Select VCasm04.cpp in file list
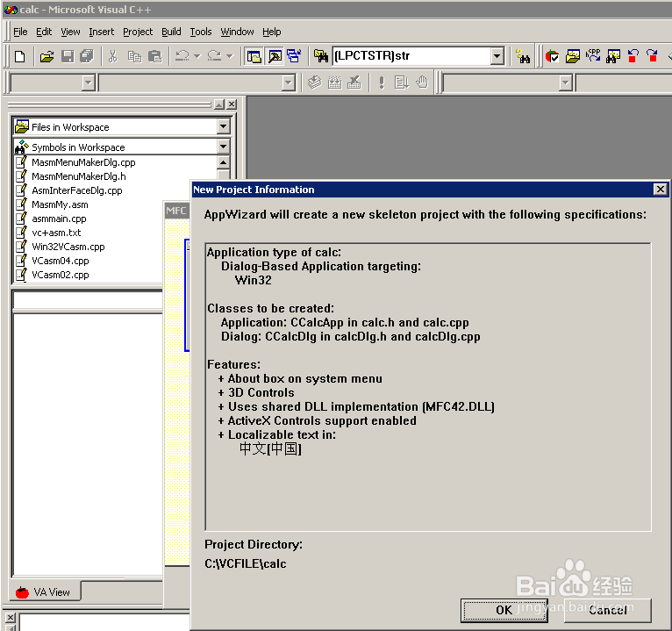The image size is (672, 631). point(60,261)
